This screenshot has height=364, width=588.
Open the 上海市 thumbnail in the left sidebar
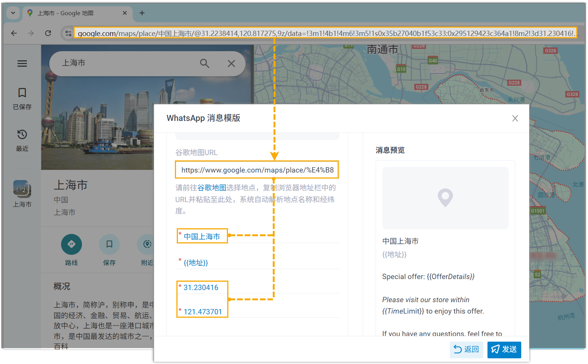click(x=22, y=188)
